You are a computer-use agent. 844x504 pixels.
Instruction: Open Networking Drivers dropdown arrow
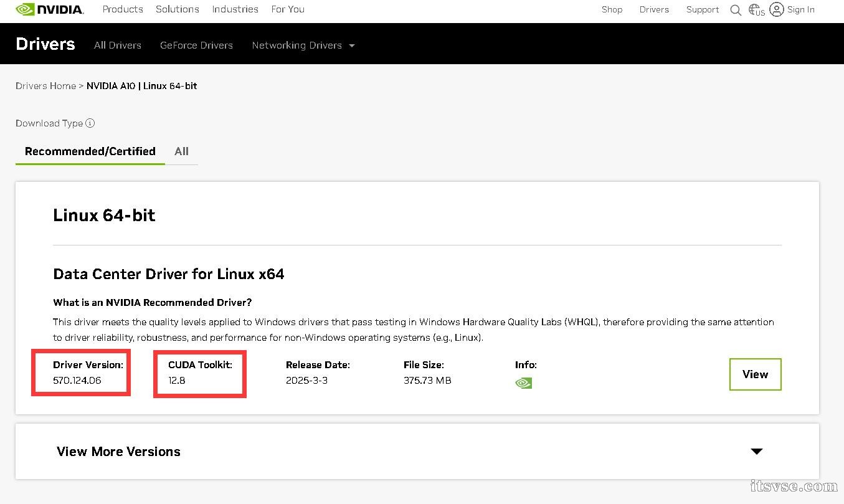(352, 45)
